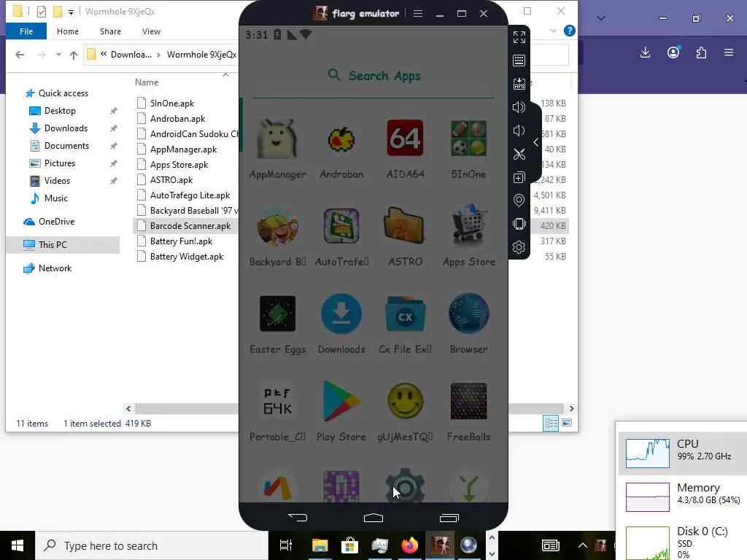The width and height of the screenshot is (747, 560).
Task: Click the taskbar search box
Action: point(152,545)
